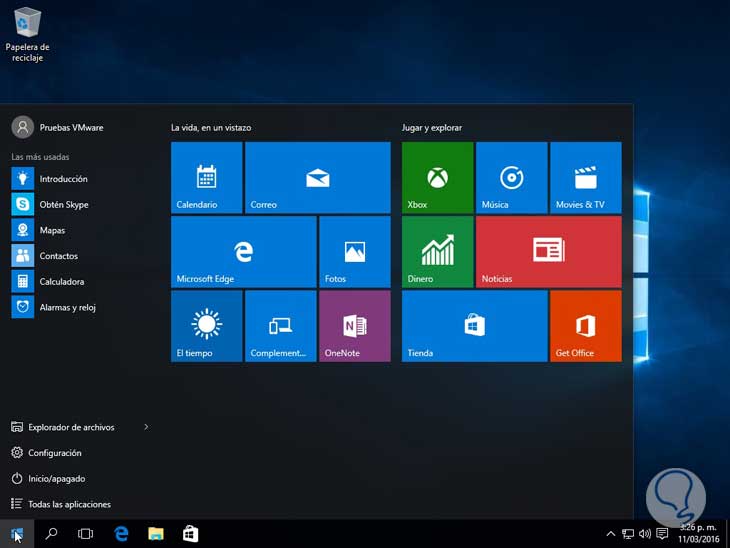This screenshot has width=730, height=548.
Task: Open Configuración from Start menu
Action: [55, 453]
